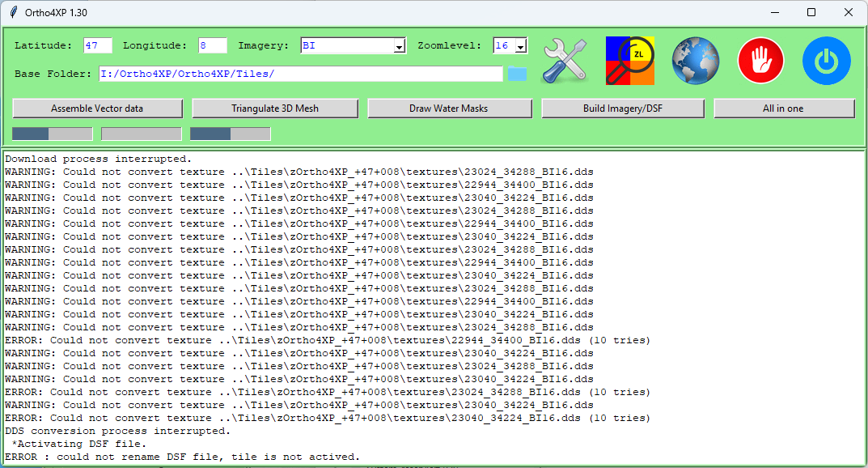Click the third progress bar
Screen dimensions: 868x468
coord(231,134)
